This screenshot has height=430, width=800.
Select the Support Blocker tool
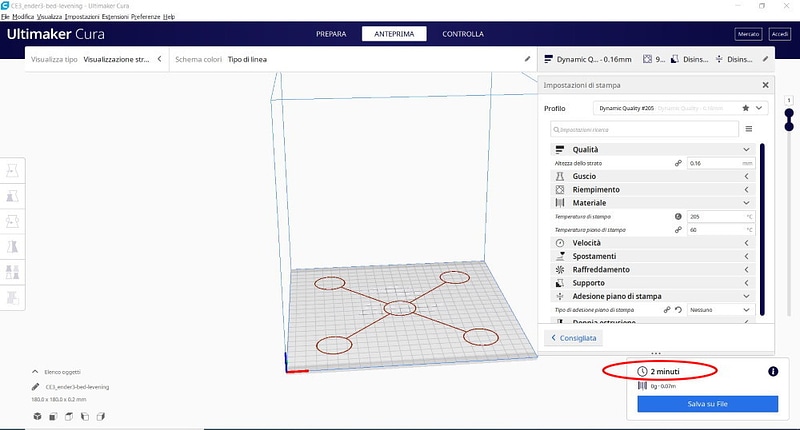pyautogui.click(x=12, y=297)
